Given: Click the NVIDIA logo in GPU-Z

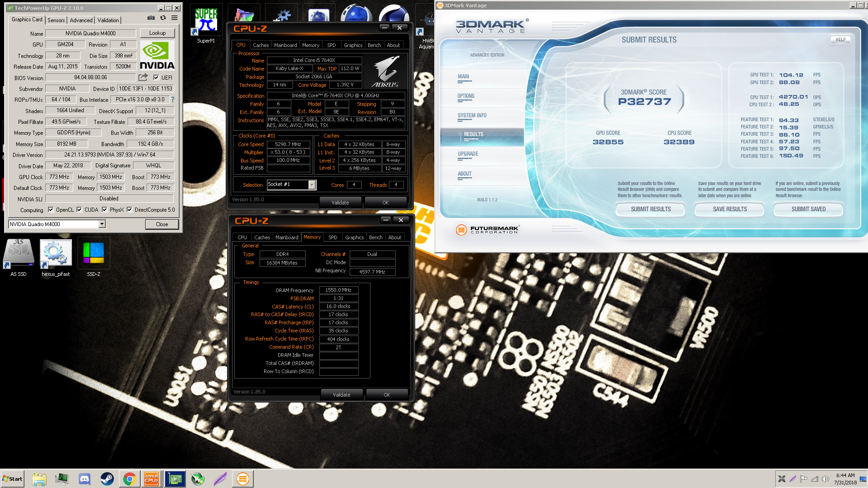Looking at the screenshot, I should (x=157, y=55).
